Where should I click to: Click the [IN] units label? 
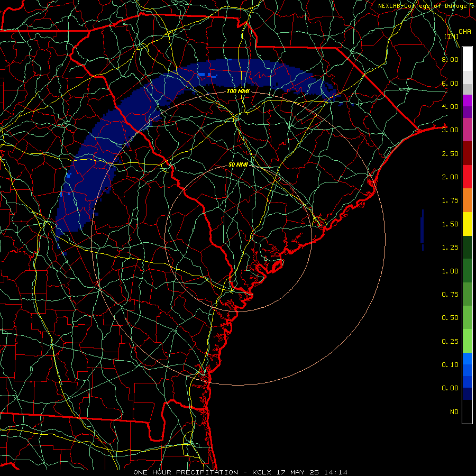(451, 36)
